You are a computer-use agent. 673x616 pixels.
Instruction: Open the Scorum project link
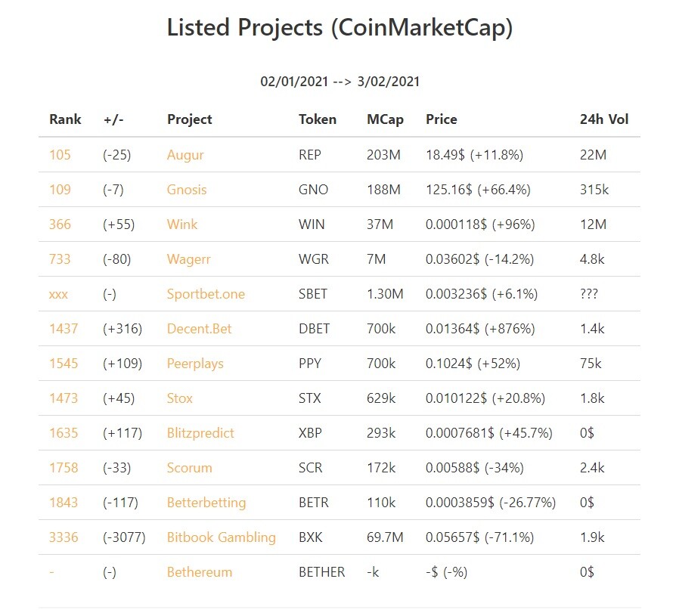pos(189,468)
